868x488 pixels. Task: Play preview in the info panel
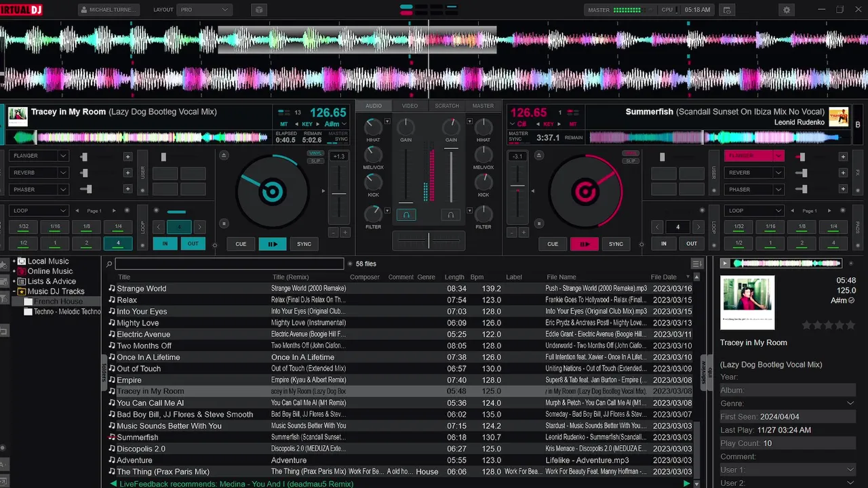[x=725, y=263]
